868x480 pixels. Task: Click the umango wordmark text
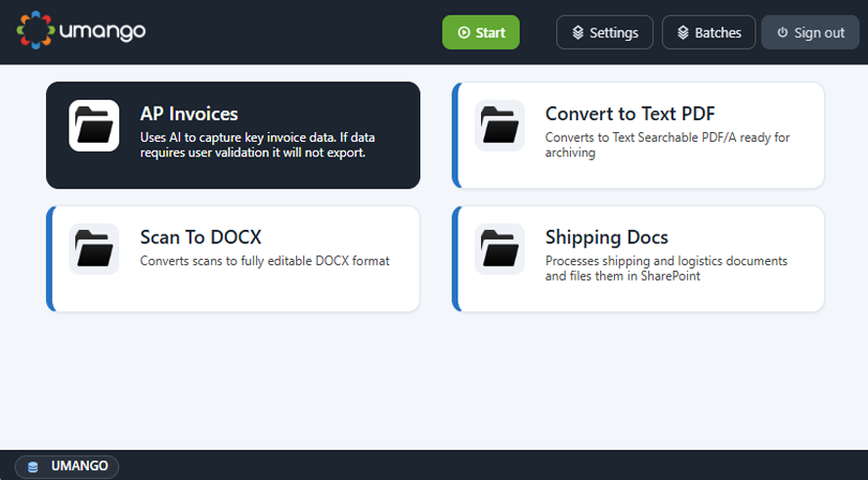(x=103, y=31)
